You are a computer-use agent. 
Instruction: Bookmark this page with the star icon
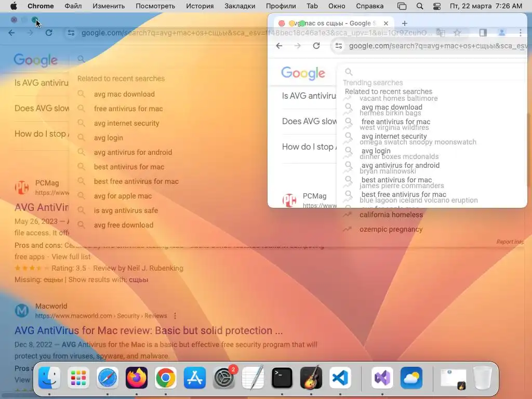click(x=457, y=33)
